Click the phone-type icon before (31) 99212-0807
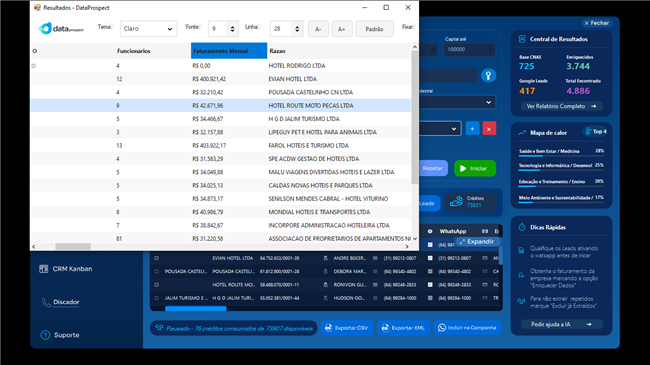This screenshot has height=365, width=650. pos(375,258)
